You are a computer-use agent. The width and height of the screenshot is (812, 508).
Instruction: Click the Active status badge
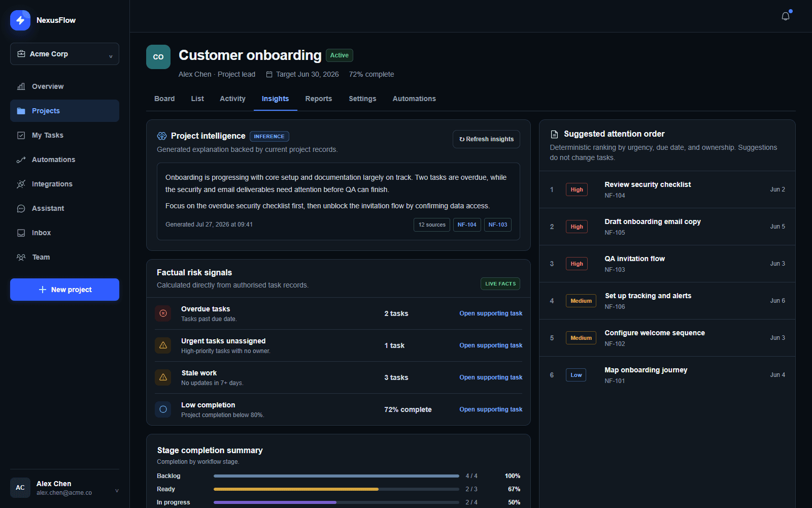[340, 55]
